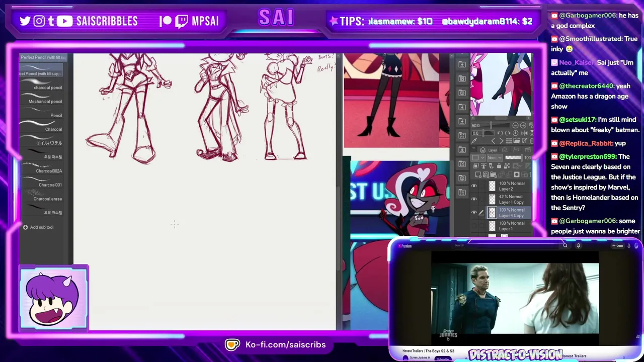Open the Ko-fi.com/saiscribs link
Screen dimensions: 644x362
pos(285,345)
